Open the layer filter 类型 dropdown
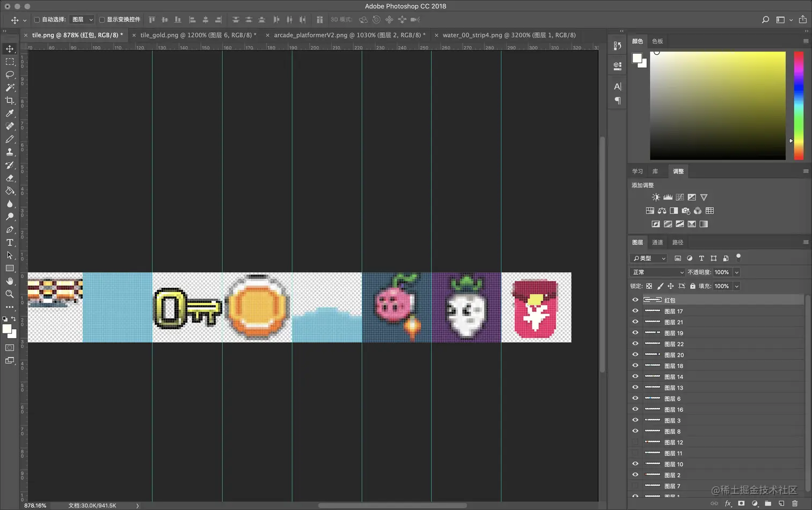The image size is (812, 510). (649, 258)
